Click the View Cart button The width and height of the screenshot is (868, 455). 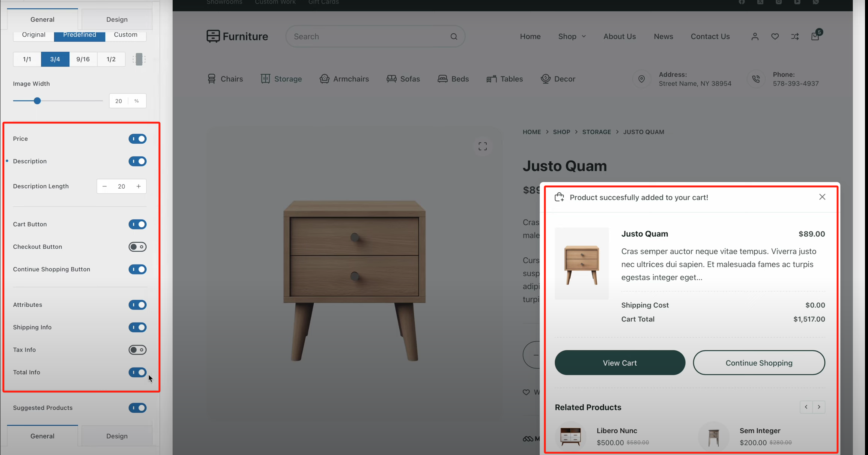(x=620, y=363)
